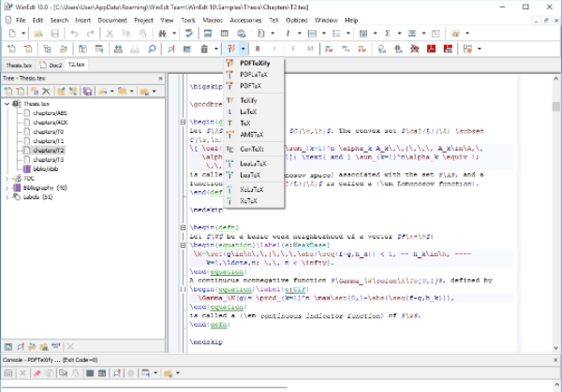Click the spell check checkmark icon
This screenshot has height=392, width=562.
188,34
